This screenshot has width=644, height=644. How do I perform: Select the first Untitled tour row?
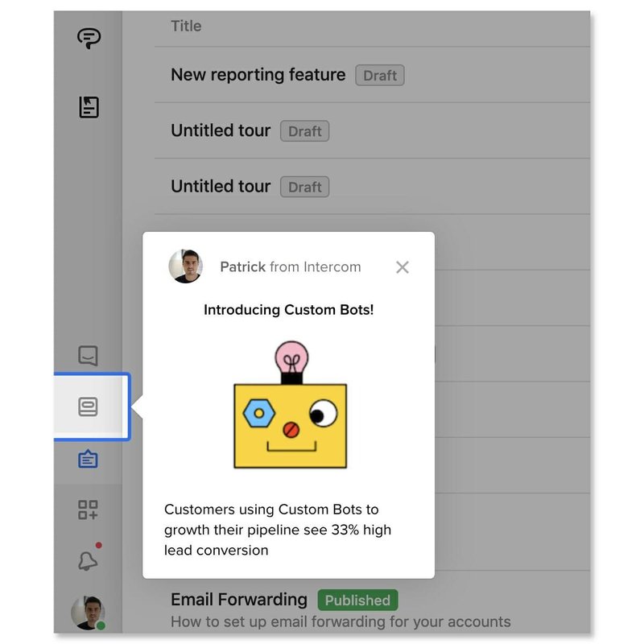tap(220, 130)
